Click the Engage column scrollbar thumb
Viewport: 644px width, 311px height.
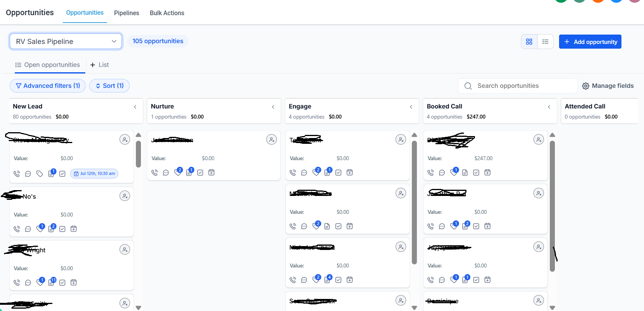coord(414,203)
